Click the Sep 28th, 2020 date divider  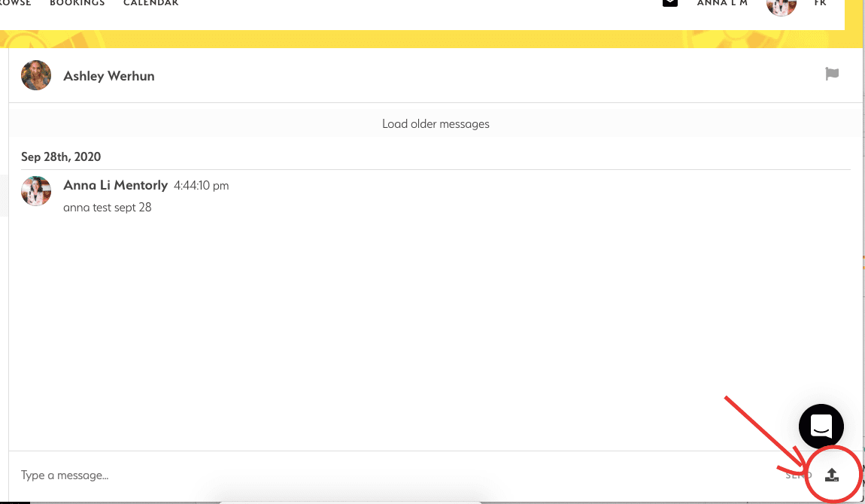61,157
